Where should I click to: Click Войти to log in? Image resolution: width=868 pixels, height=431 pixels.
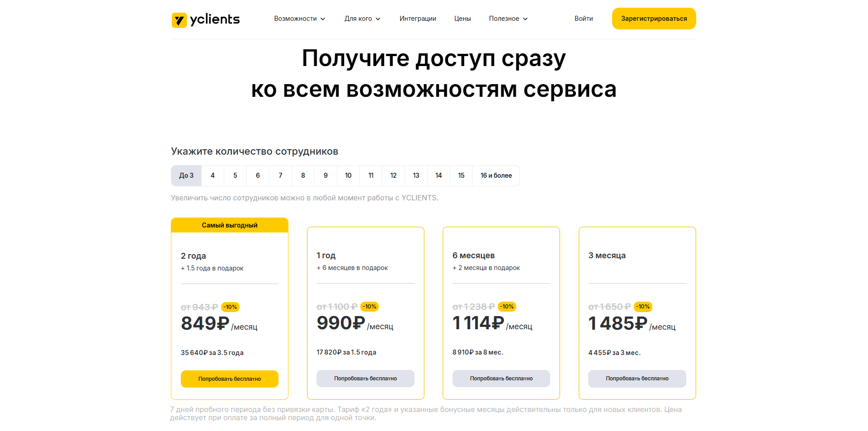coord(583,19)
